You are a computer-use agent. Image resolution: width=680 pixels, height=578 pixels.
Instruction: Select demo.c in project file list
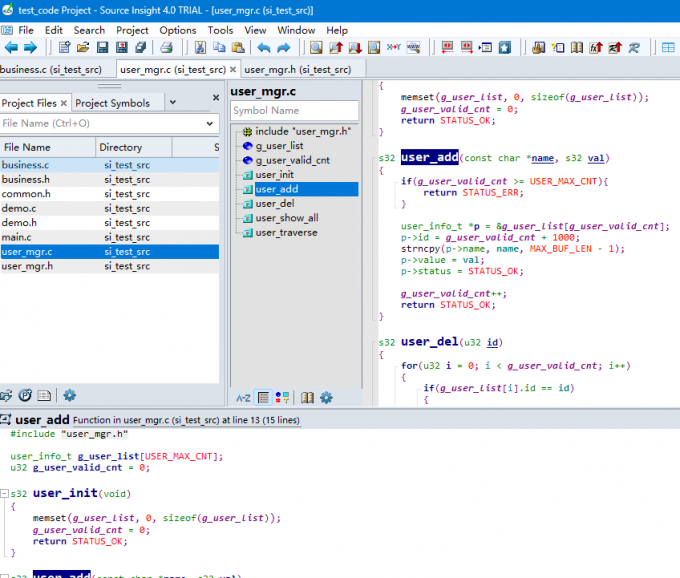point(110,209)
